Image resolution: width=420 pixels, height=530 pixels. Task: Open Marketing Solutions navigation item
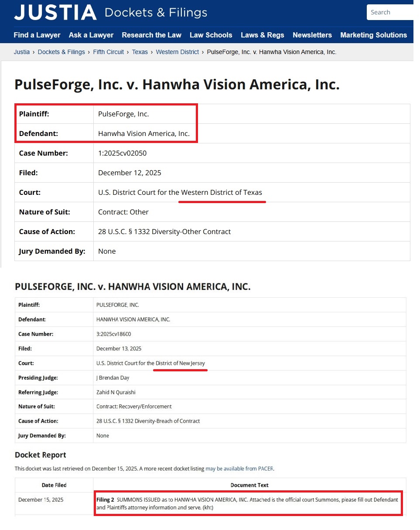click(373, 35)
